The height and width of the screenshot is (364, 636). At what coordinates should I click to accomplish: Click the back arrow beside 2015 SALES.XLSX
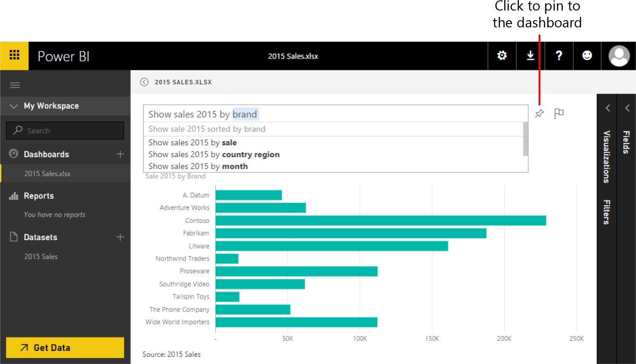click(x=144, y=82)
